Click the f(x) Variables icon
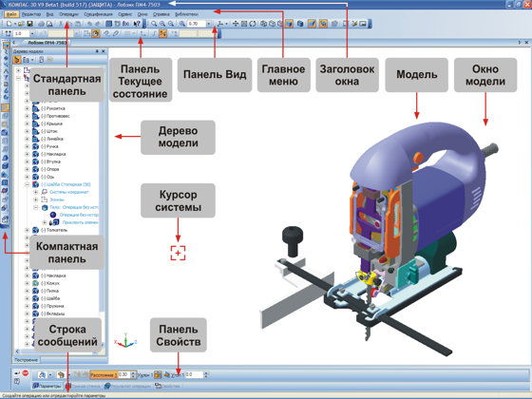 [125, 24]
